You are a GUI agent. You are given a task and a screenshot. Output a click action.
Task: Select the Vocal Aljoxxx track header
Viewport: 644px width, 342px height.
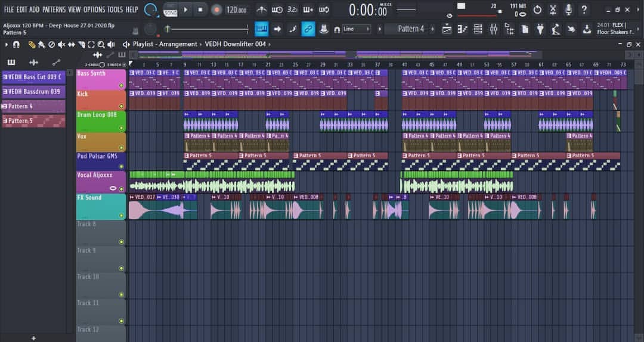101,182
